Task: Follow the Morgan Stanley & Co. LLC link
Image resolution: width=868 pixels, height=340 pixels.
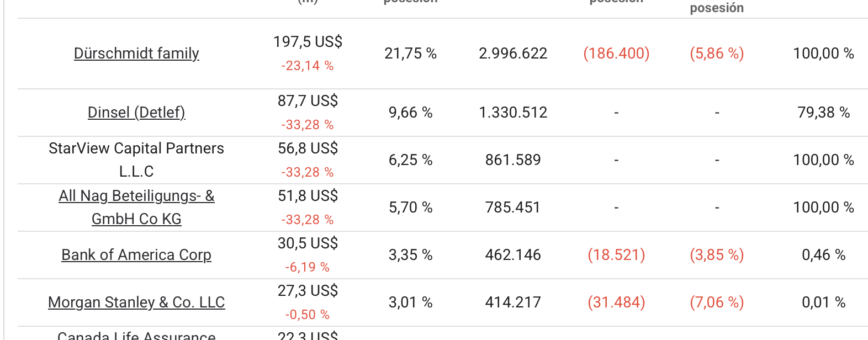Action: (136, 302)
